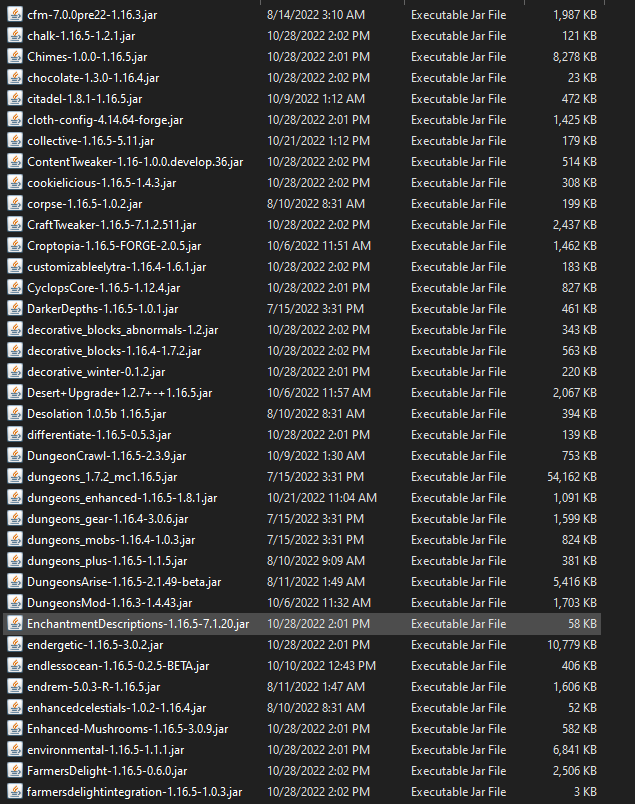Click the 2,067 KB size value
The height and width of the screenshot is (804, 635).
(x=575, y=393)
